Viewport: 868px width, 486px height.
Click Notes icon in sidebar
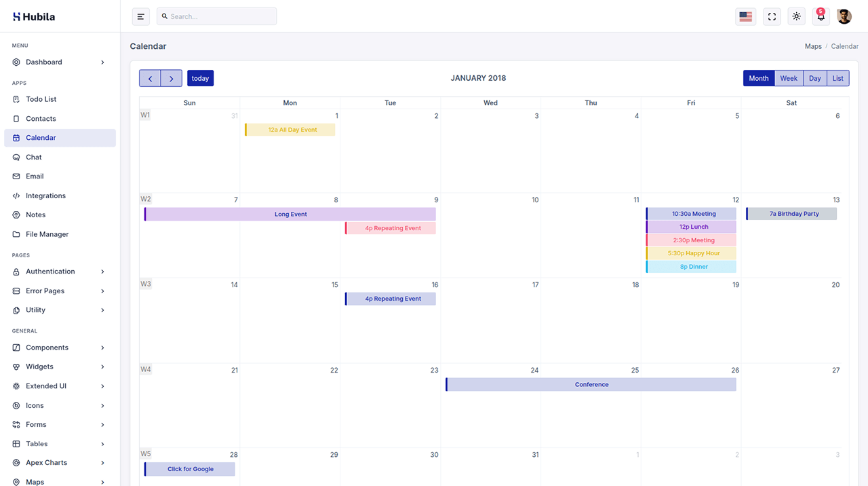[16, 214]
